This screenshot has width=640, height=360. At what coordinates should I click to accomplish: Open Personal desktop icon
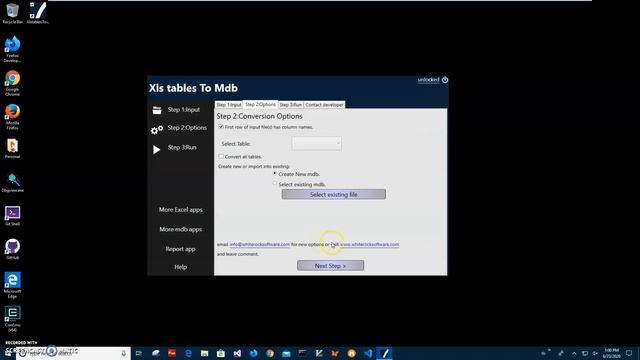tap(12, 149)
